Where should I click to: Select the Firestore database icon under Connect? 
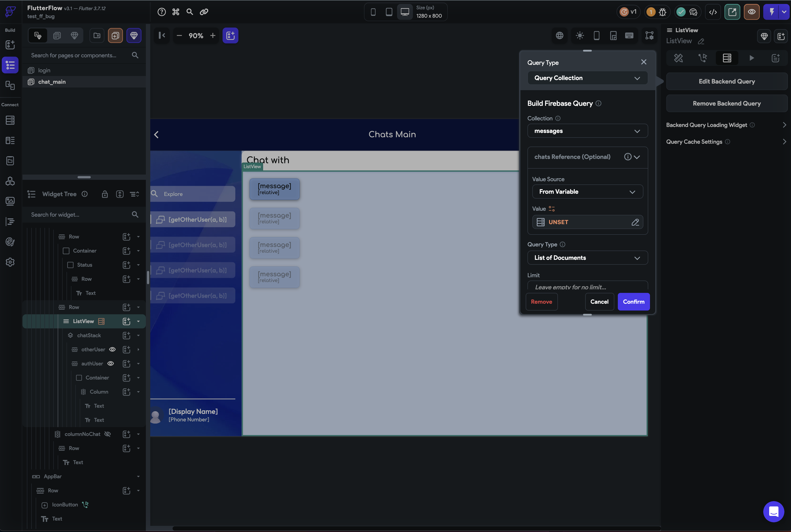pyautogui.click(x=10, y=120)
